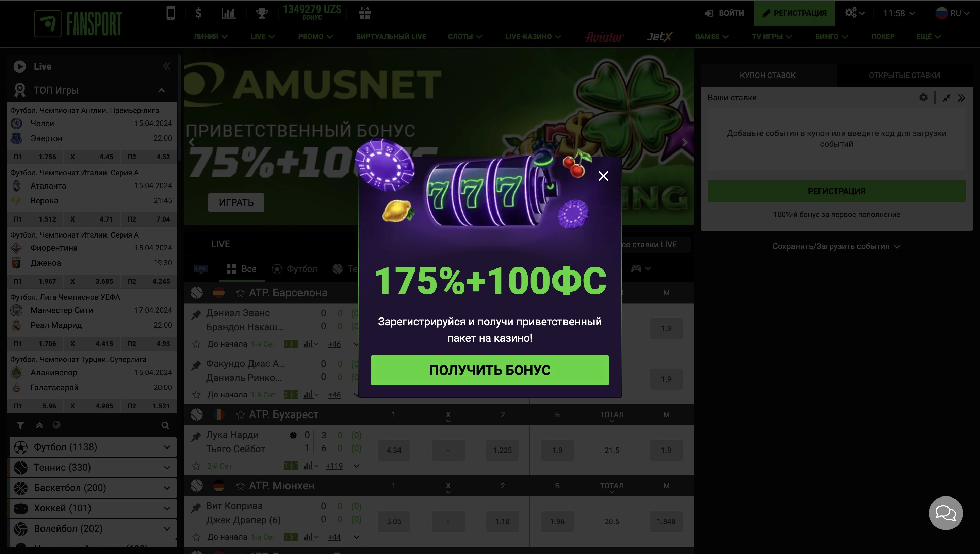This screenshot has width=980, height=554.
Task: Open the live chat support bubble
Action: [945, 512]
